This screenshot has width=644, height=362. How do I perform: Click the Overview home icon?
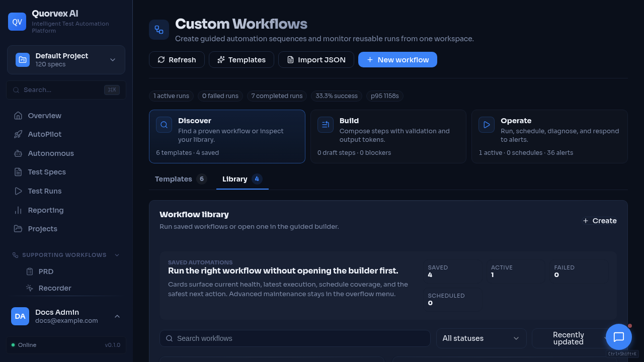pos(18,116)
